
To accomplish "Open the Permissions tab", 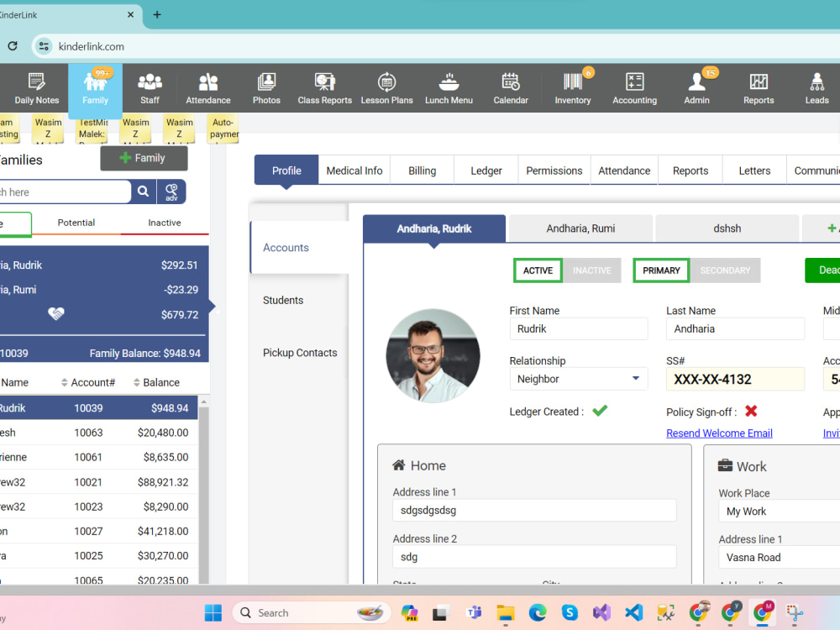I will [554, 171].
